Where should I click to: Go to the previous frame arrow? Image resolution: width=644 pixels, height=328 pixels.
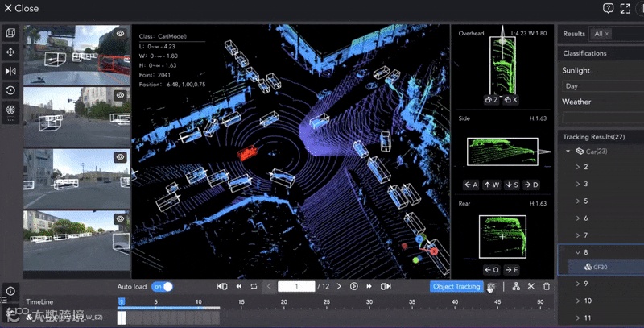(x=269, y=286)
